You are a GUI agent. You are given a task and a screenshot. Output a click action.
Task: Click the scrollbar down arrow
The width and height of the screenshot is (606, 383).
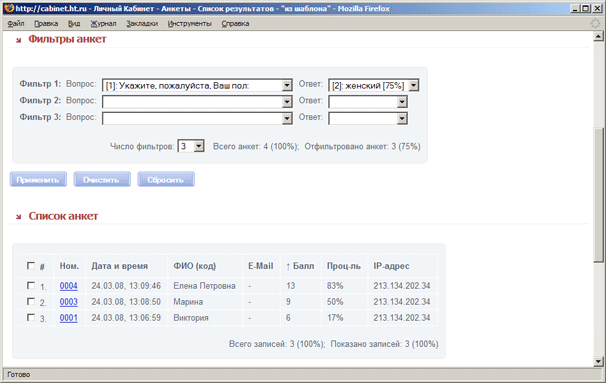(x=598, y=362)
